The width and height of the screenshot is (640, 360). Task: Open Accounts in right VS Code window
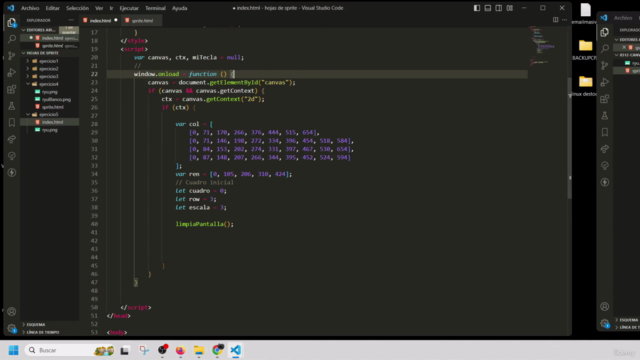click(x=604, y=307)
